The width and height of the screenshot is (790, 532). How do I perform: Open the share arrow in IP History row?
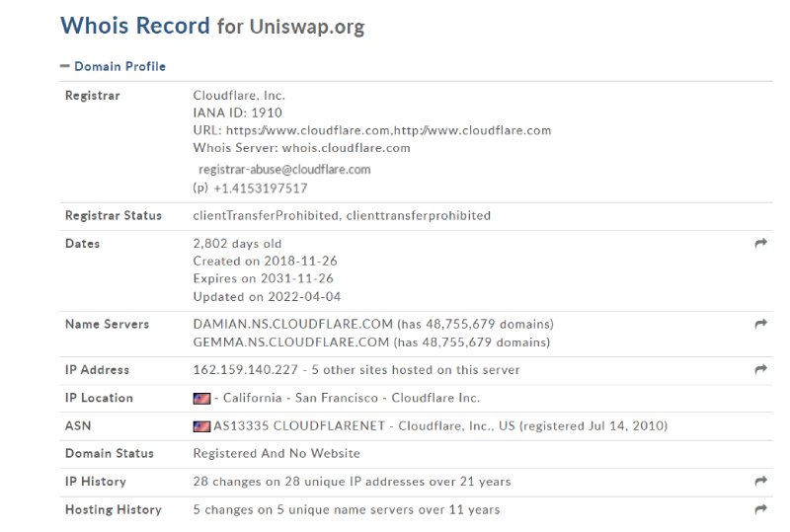760,481
